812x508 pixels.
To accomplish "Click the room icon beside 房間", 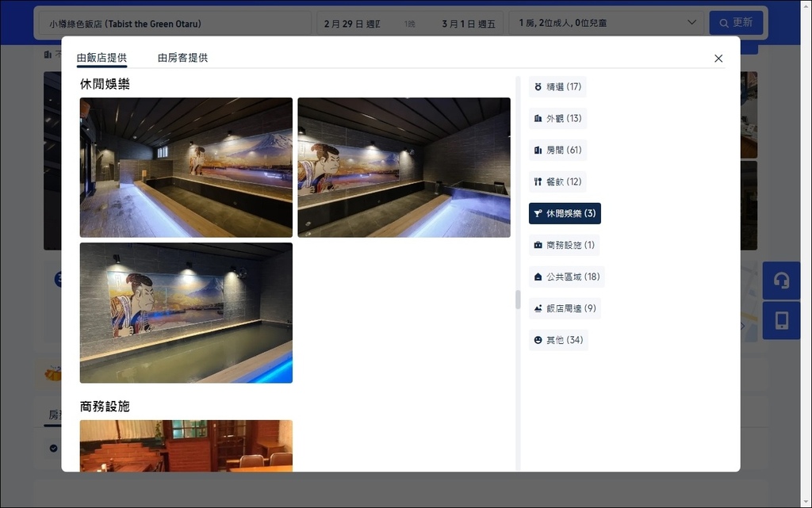I will 538,150.
